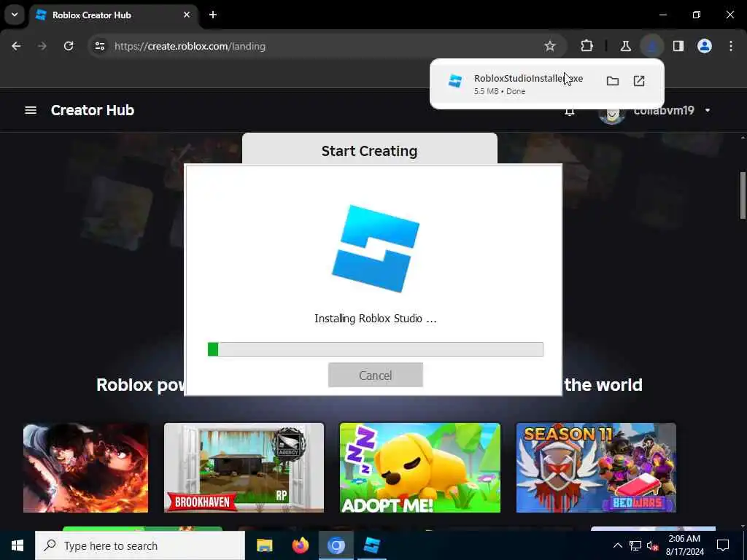
Task: Bookmark this page with the star icon
Action: pos(550,46)
